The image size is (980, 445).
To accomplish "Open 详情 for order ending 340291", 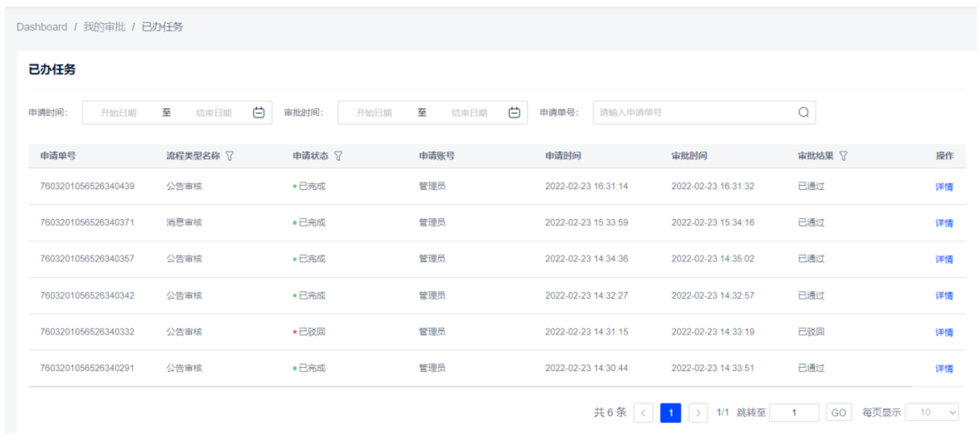I will (x=944, y=369).
